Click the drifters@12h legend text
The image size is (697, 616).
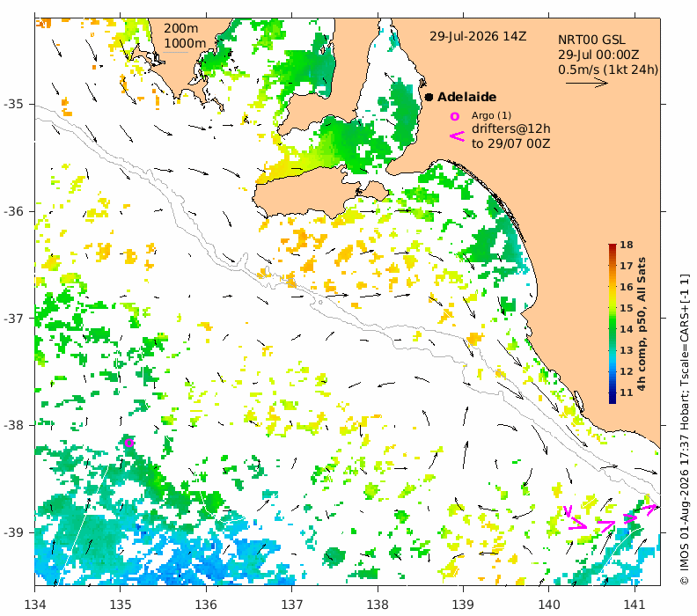(510, 128)
